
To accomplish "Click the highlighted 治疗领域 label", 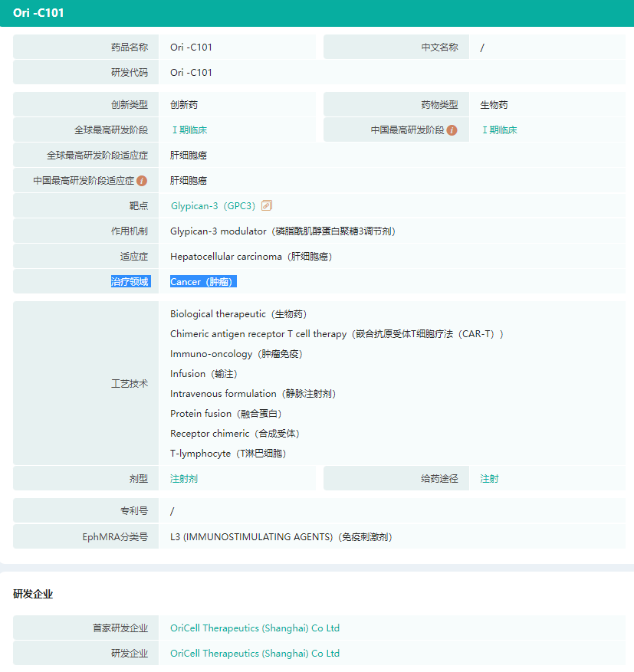I will pyautogui.click(x=130, y=281).
